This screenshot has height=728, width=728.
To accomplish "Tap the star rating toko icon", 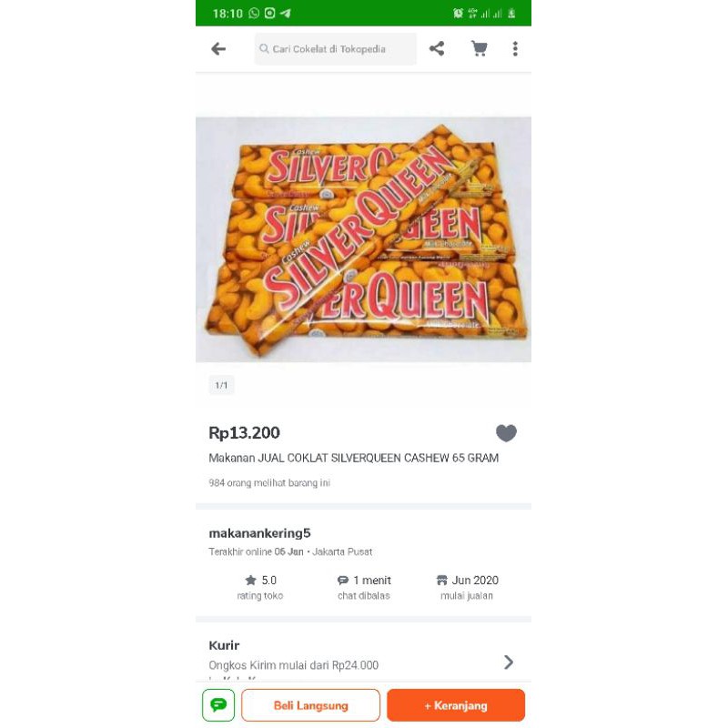I will click(250, 581).
